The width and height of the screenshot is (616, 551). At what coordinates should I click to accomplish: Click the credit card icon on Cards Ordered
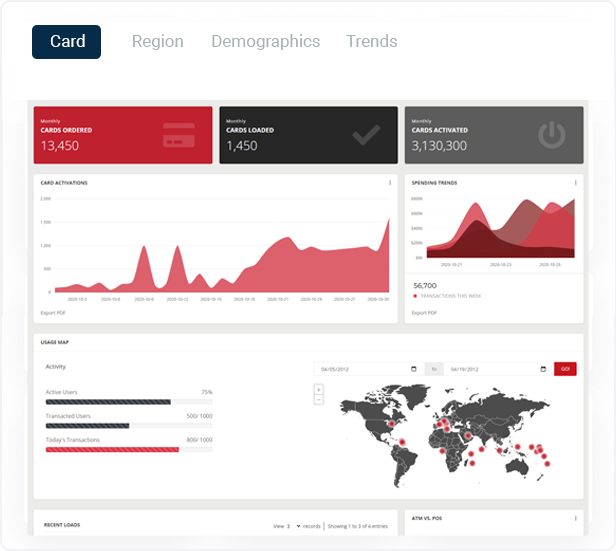(x=179, y=135)
